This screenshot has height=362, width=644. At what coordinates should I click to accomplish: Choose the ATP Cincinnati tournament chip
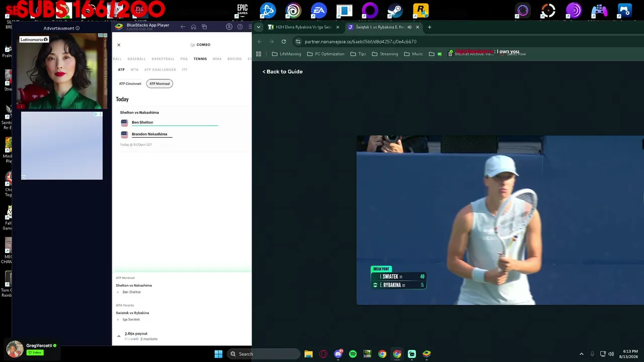[130, 83]
